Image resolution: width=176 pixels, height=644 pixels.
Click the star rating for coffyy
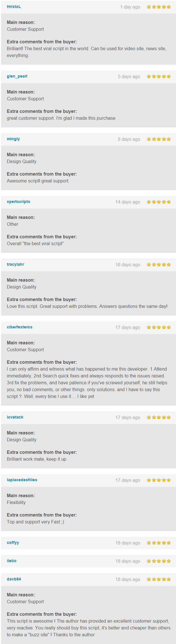pos(159,543)
